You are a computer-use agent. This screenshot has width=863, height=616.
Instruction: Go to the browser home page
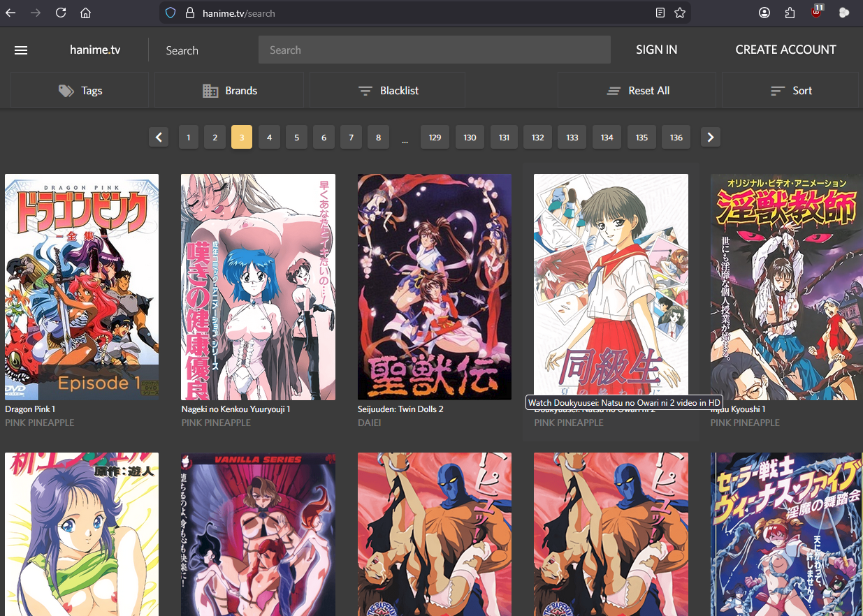tap(85, 13)
